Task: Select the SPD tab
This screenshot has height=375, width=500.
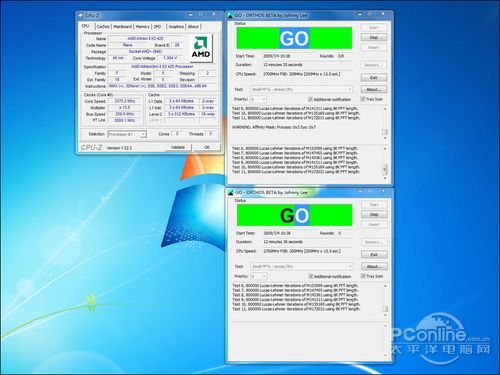Action: tap(158, 26)
